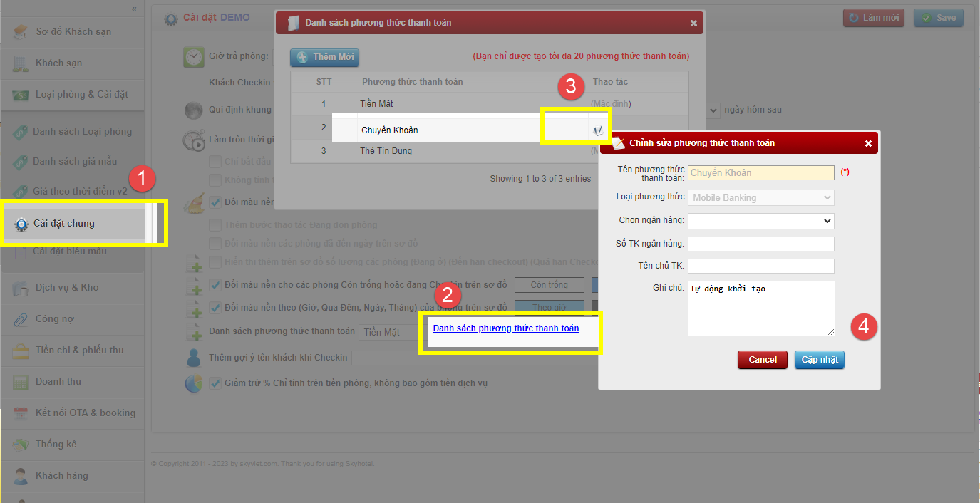The height and width of the screenshot is (503, 980).
Task: Click the Khách sạn building icon
Action: [x=21, y=63]
